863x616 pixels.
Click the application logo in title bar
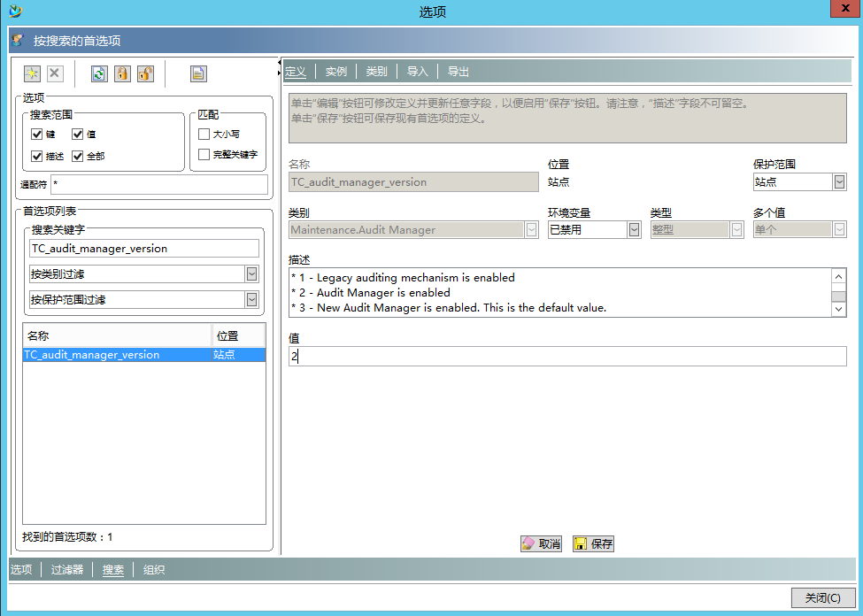(x=15, y=11)
